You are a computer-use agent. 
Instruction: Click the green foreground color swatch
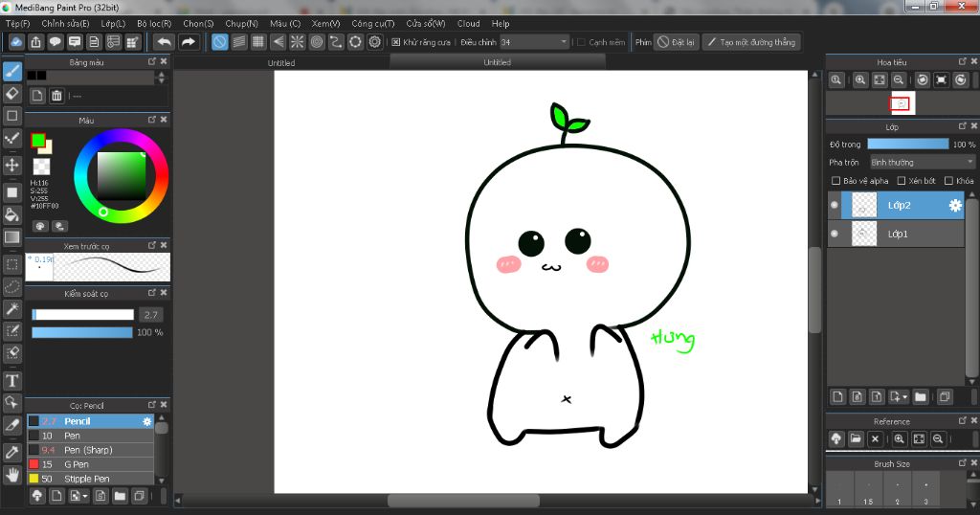click(38, 141)
